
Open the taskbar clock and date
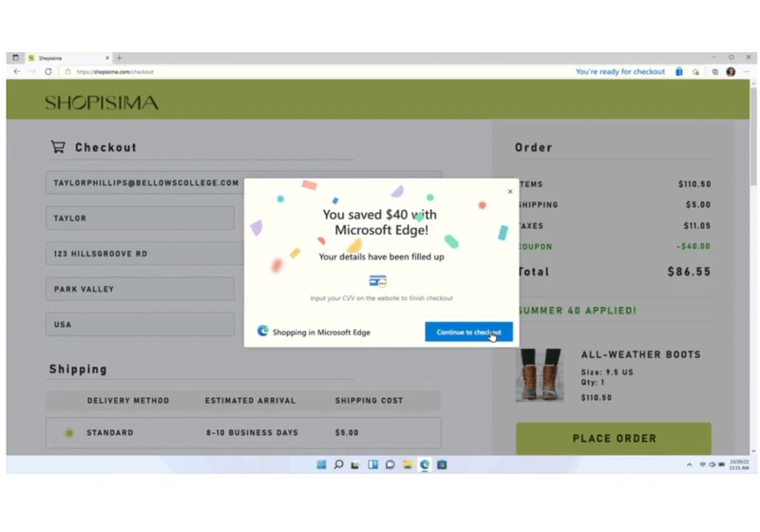(x=739, y=465)
